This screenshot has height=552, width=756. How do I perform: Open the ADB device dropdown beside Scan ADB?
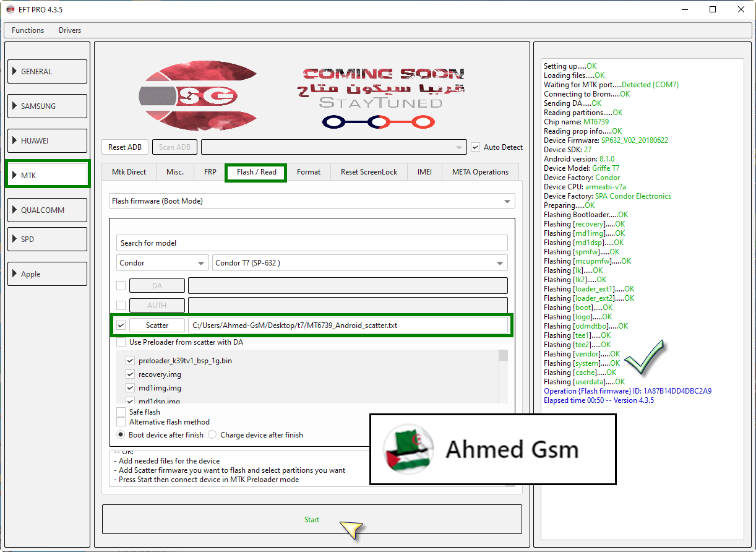(334, 147)
